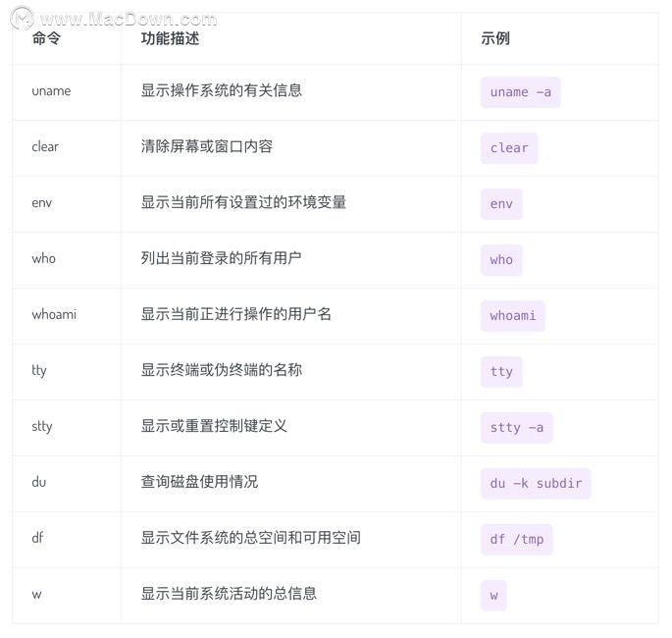The width and height of the screenshot is (672, 638).
Task: Click the 'w' example code chip
Action: (x=493, y=596)
